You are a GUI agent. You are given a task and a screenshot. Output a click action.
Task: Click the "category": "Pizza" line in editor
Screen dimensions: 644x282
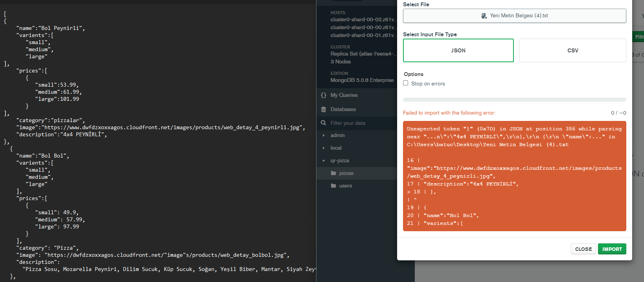point(47,248)
